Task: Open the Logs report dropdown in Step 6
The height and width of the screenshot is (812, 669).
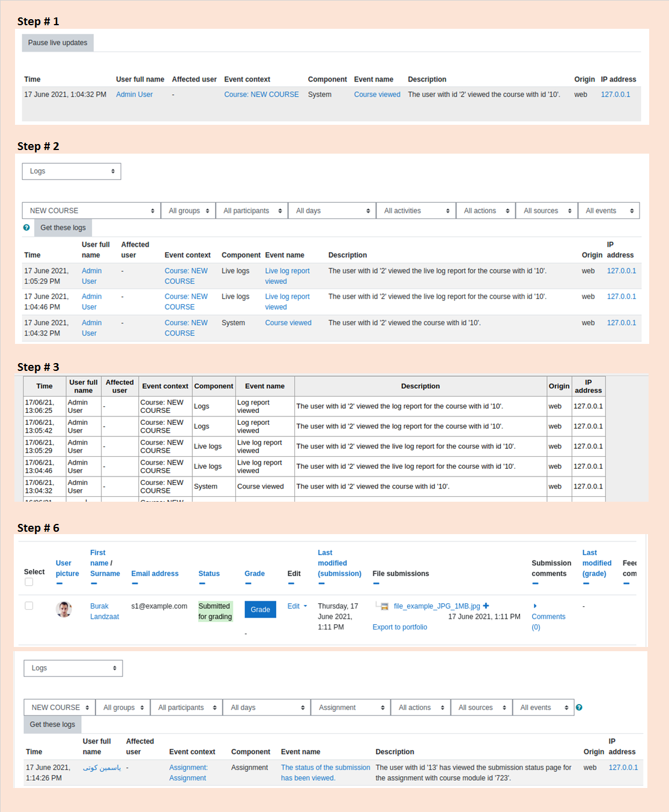Action: coord(73,668)
